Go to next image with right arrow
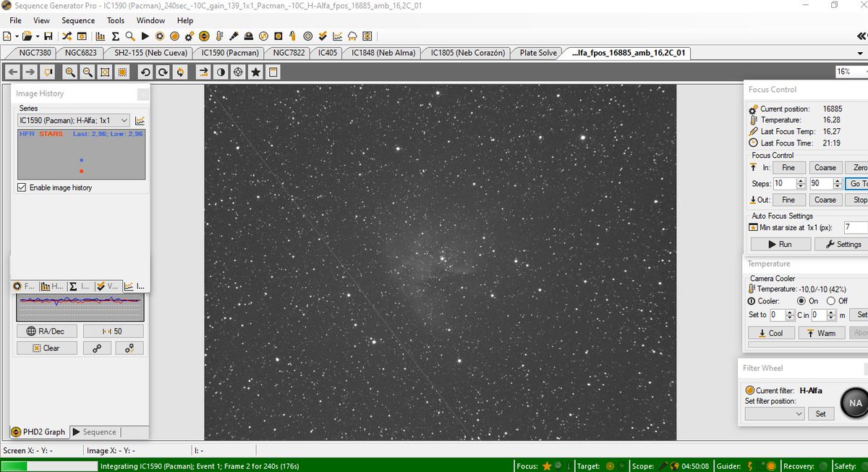Viewport: 868px width, 472px height. [30, 72]
